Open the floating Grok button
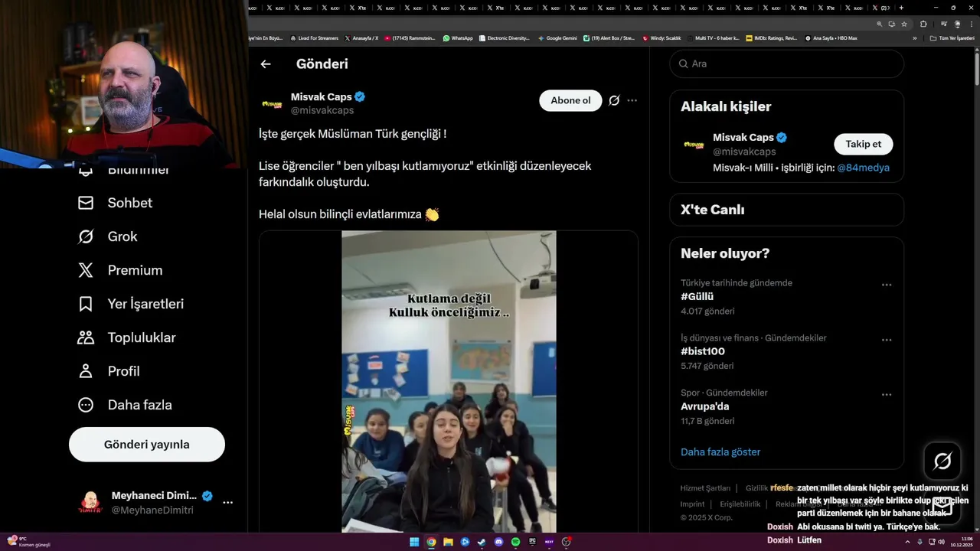 (x=942, y=461)
